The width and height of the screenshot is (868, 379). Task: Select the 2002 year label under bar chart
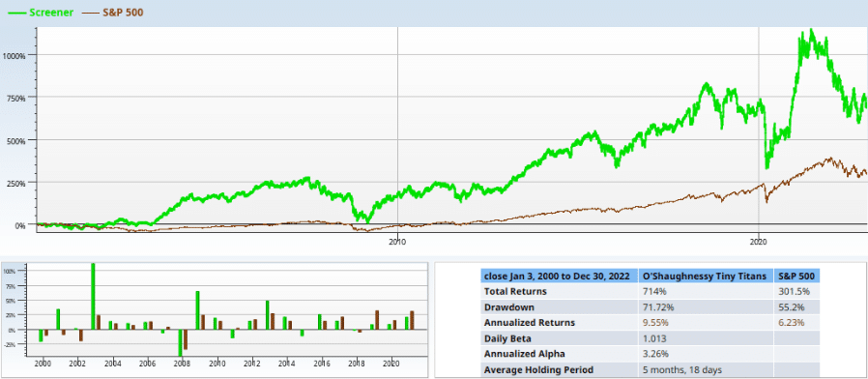coord(77,363)
